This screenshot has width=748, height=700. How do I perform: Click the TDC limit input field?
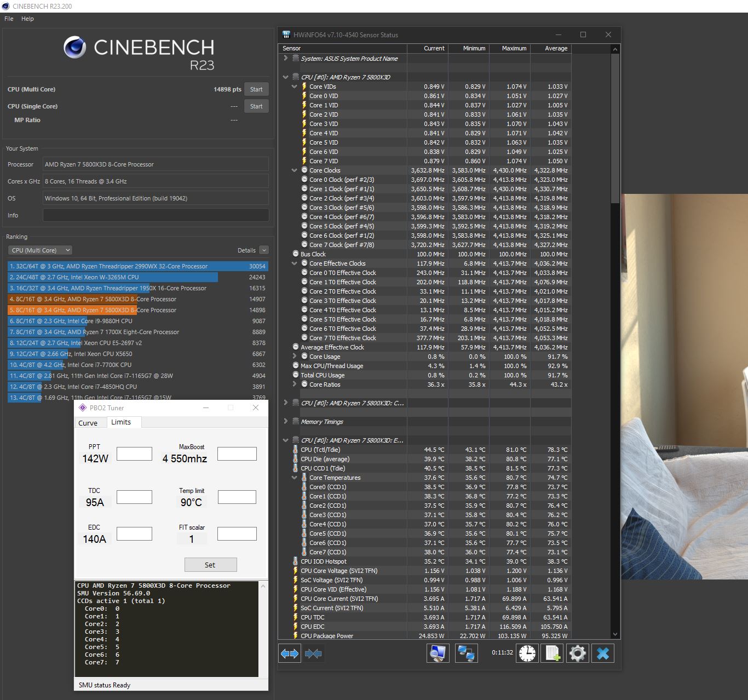click(134, 497)
